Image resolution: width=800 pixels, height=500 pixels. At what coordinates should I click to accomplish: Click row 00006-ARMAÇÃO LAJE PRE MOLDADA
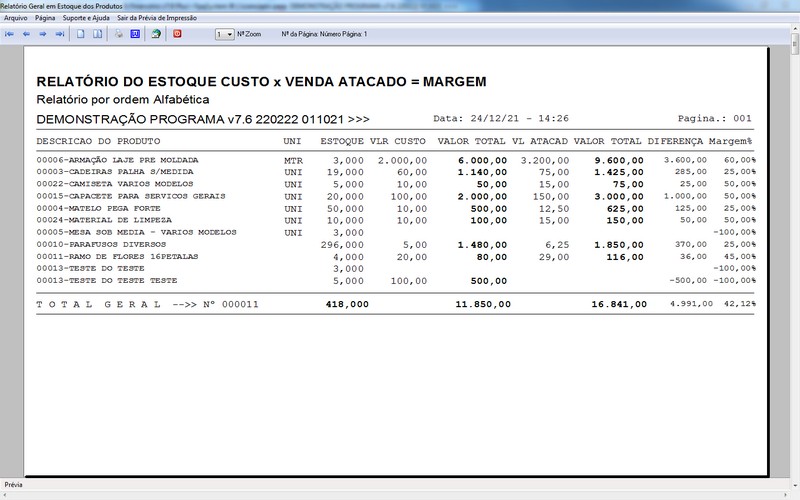point(395,160)
